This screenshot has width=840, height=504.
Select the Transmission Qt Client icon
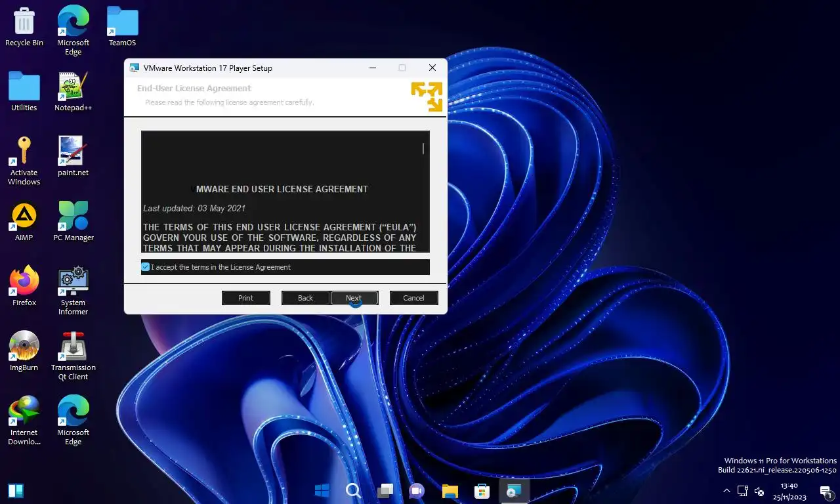coord(73,356)
